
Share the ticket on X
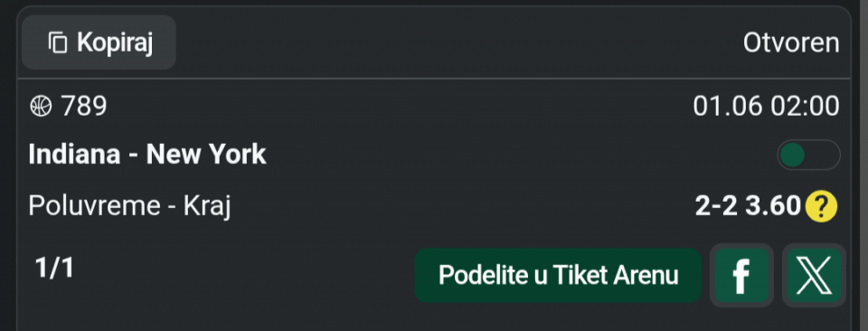[814, 276]
